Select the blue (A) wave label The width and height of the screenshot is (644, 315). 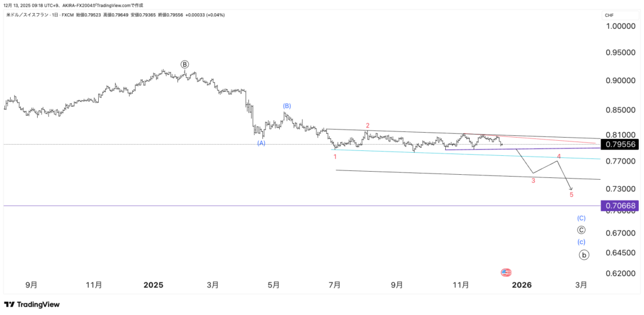click(x=261, y=143)
